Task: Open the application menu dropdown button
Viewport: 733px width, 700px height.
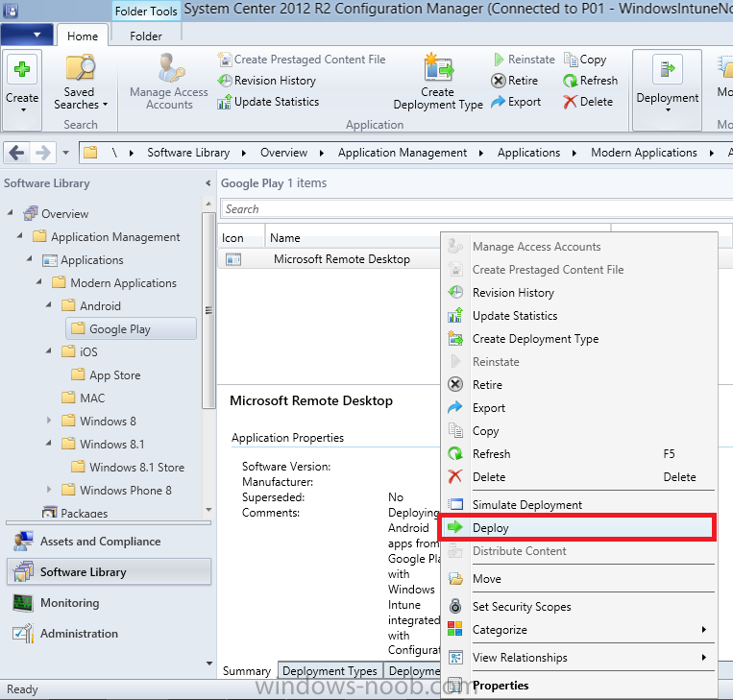Action: tap(27, 35)
